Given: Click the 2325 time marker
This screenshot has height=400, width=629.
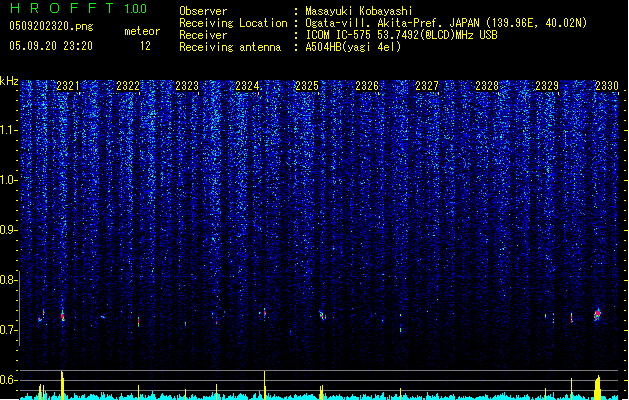Looking at the screenshot, I should [307, 86].
